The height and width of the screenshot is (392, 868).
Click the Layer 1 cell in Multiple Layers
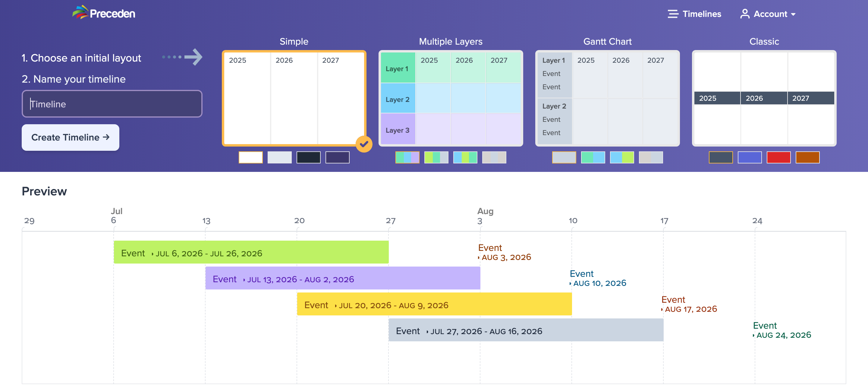(x=398, y=68)
